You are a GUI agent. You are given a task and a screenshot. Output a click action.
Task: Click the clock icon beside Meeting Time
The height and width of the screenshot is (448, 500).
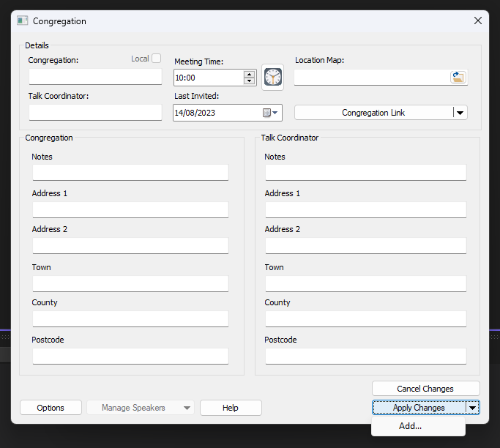272,77
